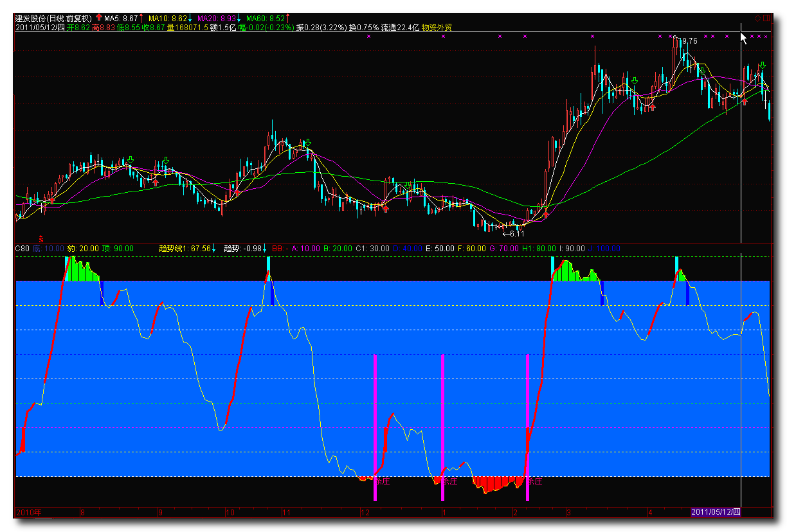The height and width of the screenshot is (532, 787).
Task: Click the stock title 建发股份(日线.前复权)
Action: (53, 19)
